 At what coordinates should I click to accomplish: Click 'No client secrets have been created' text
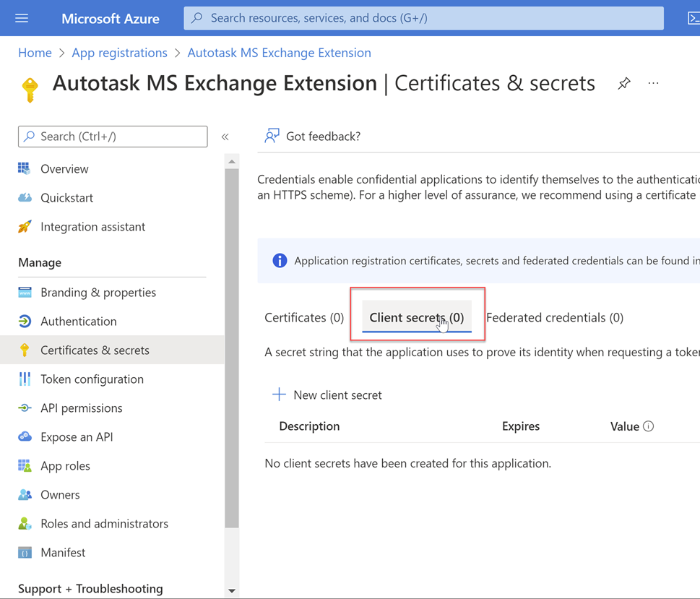coord(407,463)
